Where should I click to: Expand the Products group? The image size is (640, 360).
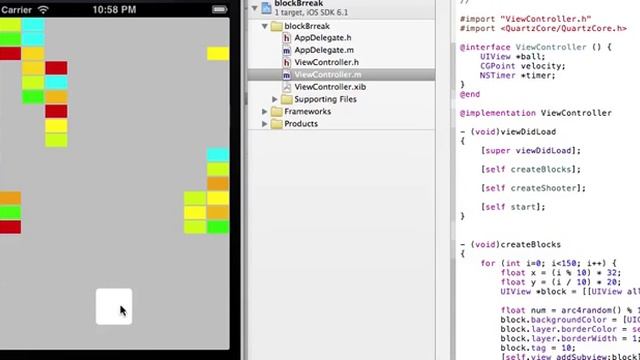264,124
